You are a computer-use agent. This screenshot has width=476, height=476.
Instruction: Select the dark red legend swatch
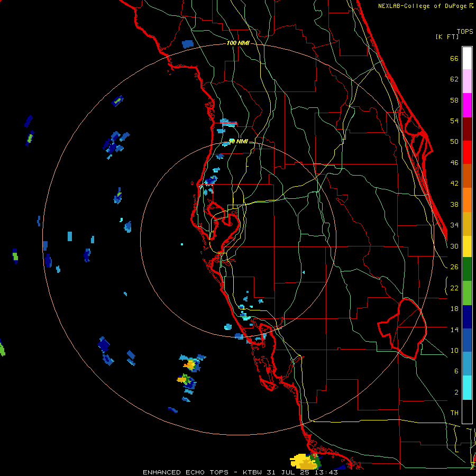point(467,129)
